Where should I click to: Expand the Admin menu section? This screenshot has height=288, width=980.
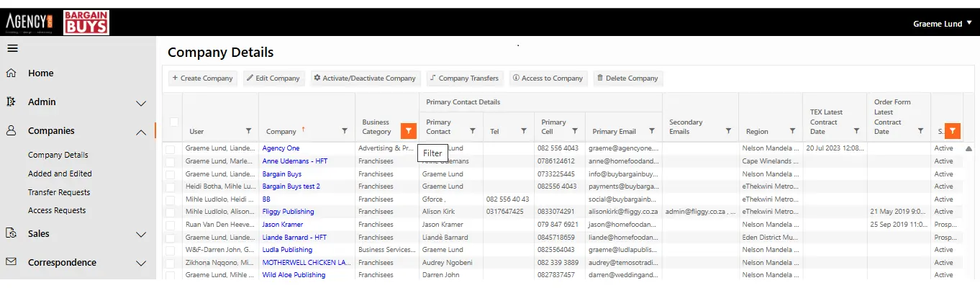tap(141, 102)
